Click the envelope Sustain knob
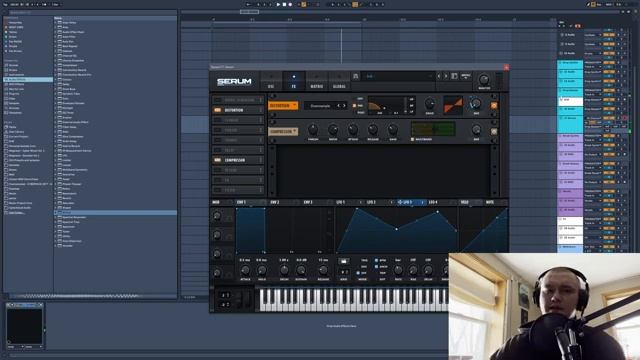 301,270
